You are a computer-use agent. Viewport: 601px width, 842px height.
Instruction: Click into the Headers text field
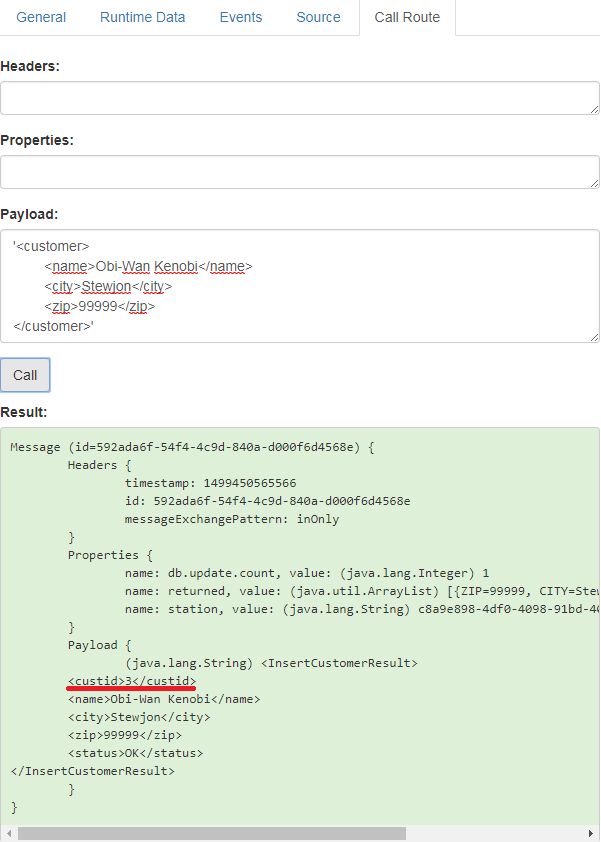(x=298, y=98)
